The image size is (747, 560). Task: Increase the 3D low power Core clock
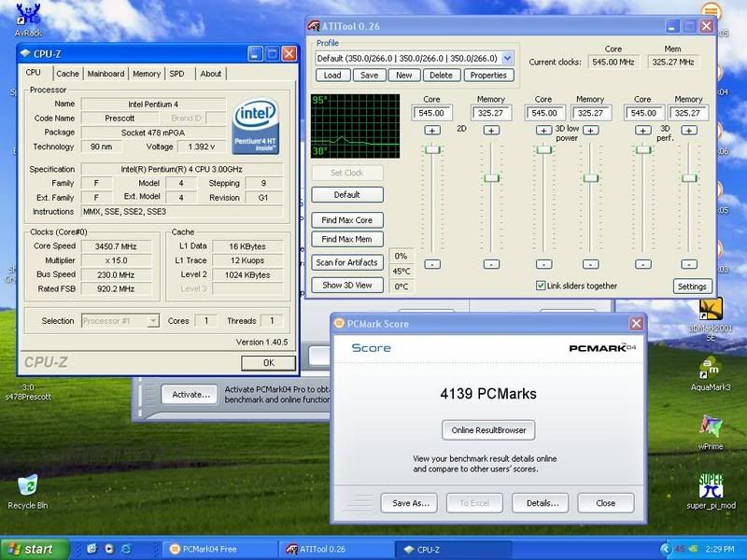[543, 130]
